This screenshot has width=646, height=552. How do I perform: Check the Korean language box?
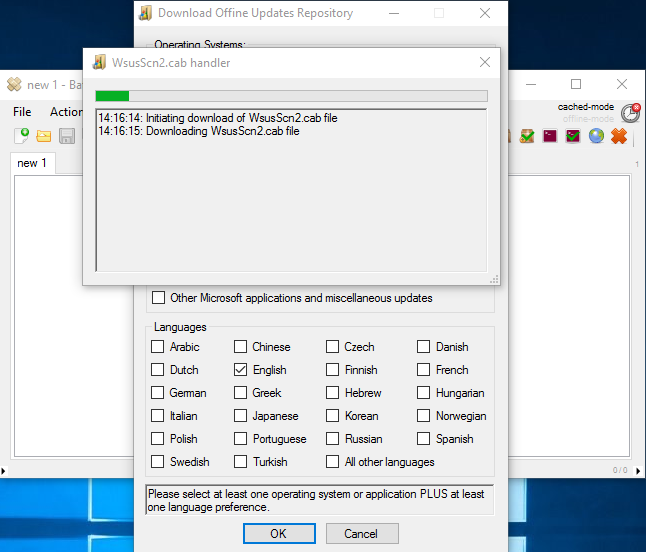coord(332,416)
